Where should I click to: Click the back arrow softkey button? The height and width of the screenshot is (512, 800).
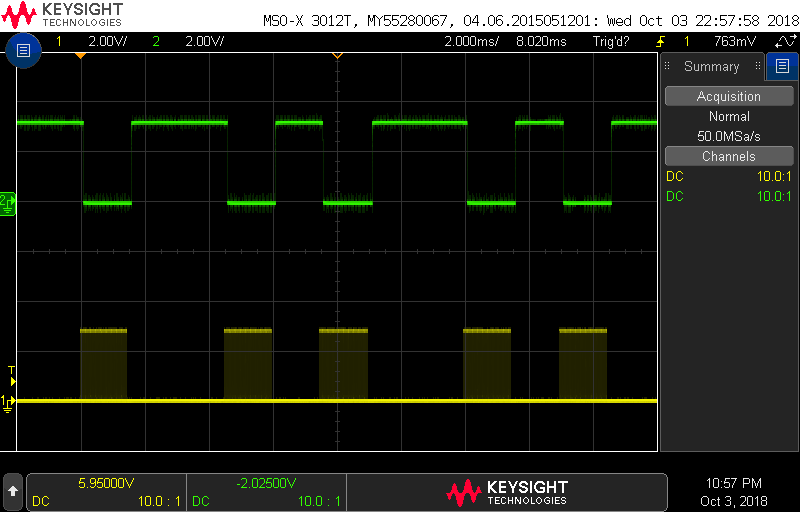coord(13,491)
